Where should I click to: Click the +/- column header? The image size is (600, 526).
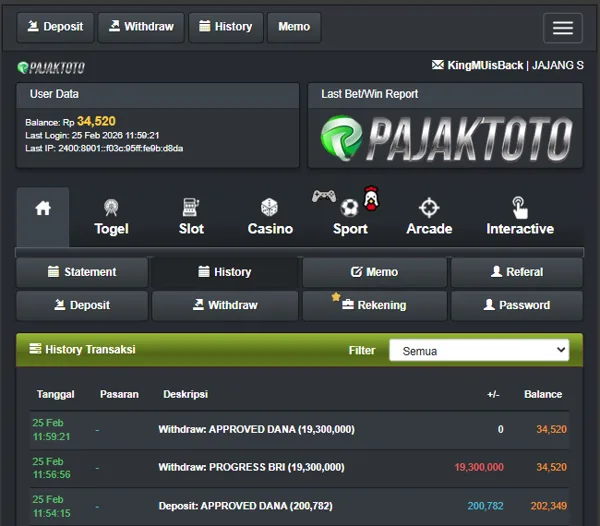click(x=493, y=394)
